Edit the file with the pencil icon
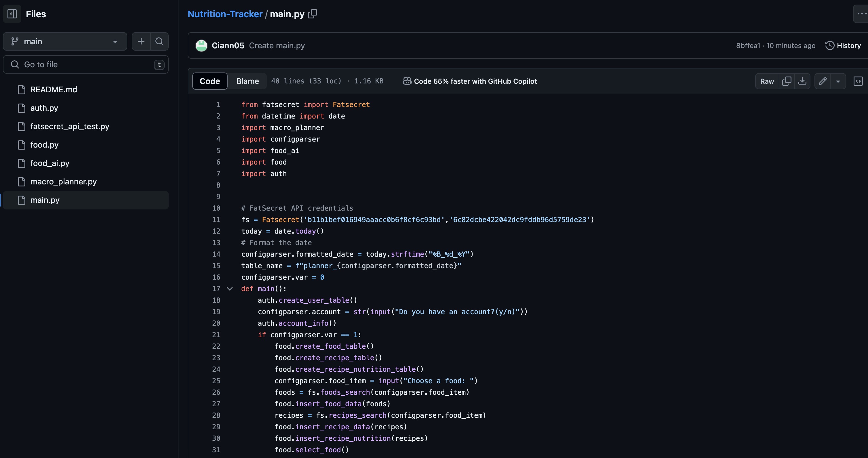The image size is (868, 458). (823, 81)
